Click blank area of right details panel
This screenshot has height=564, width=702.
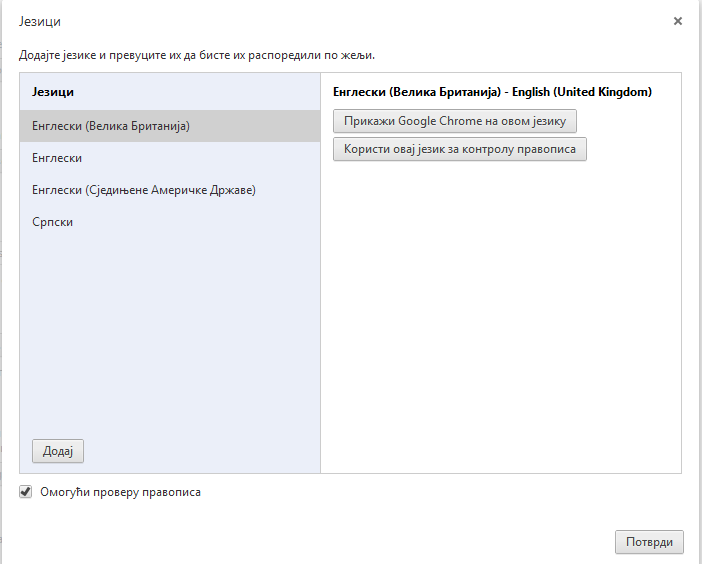501,313
